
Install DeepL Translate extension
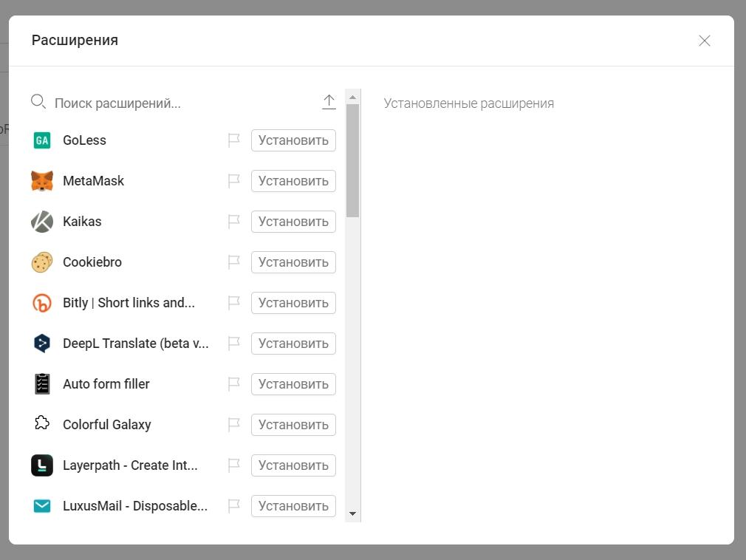[293, 344]
